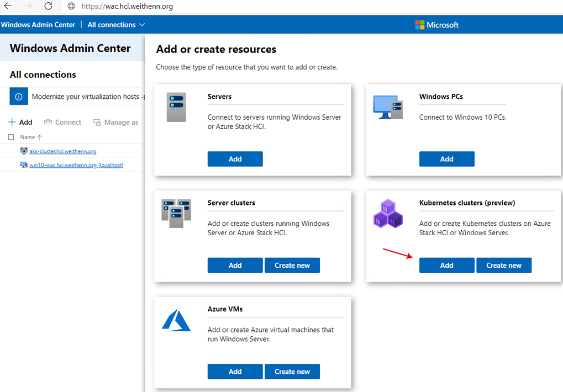Go forward with the browser forward arrow
This screenshot has height=392, width=563.
point(28,6)
